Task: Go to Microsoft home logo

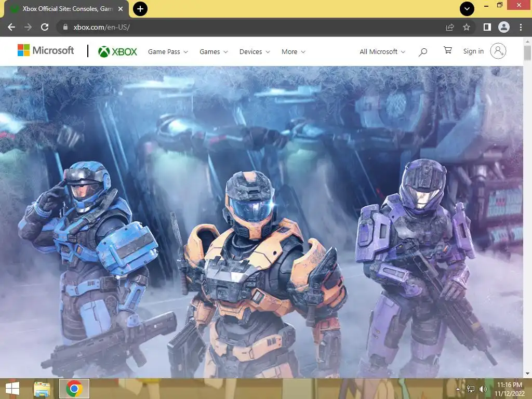Action: (46, 50)
